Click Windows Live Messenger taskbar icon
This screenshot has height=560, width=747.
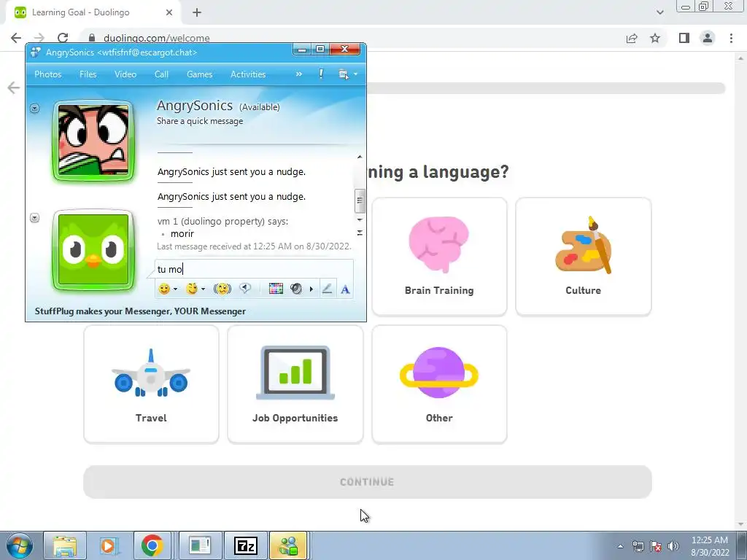coord(288,545)
